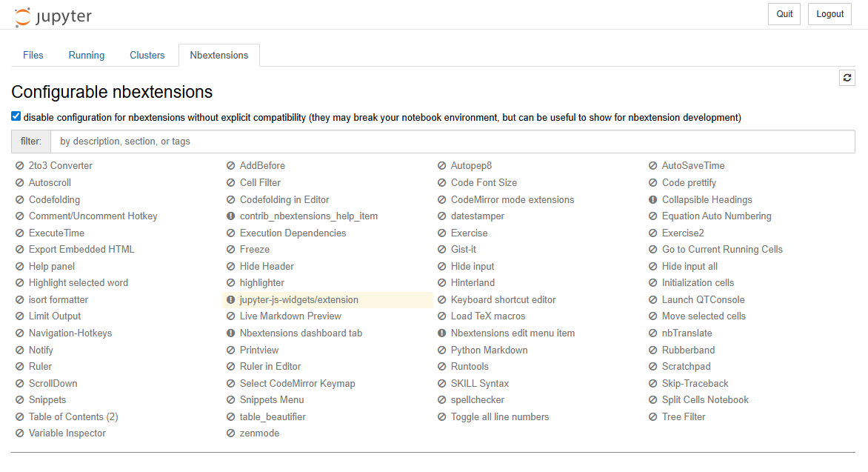
Task: Open the Codefolding extension entry
Action: (54, 199)
